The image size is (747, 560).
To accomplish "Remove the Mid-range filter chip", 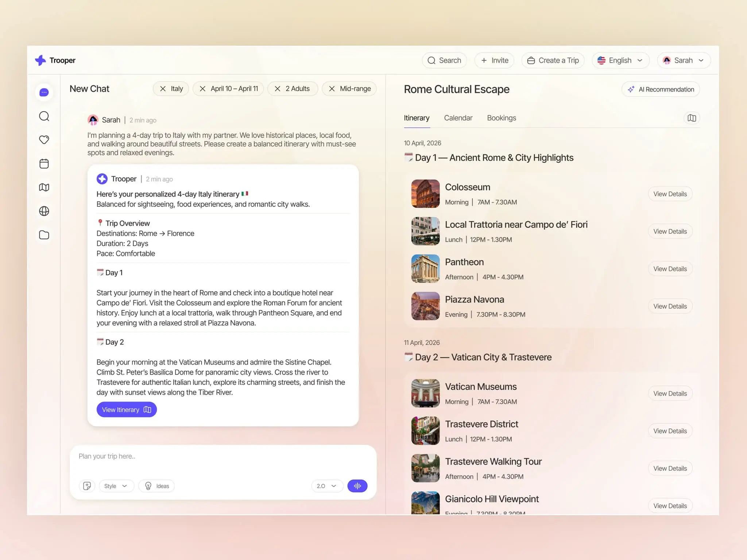I will 332,89.
